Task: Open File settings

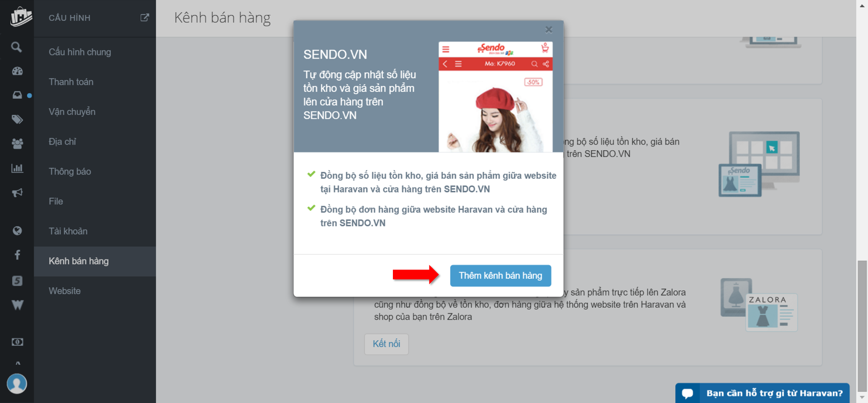Action: (x=56, y=201)
